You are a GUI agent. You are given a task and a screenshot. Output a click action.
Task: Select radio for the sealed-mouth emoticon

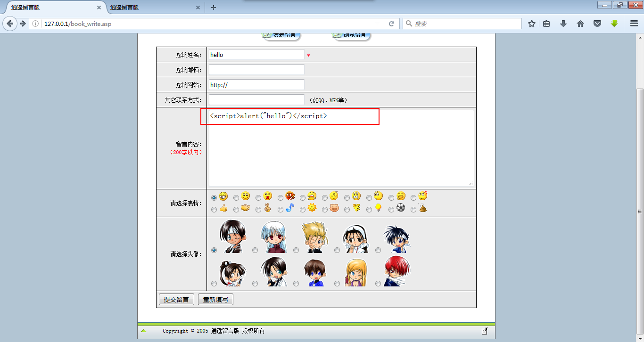(x=347, y=198)
